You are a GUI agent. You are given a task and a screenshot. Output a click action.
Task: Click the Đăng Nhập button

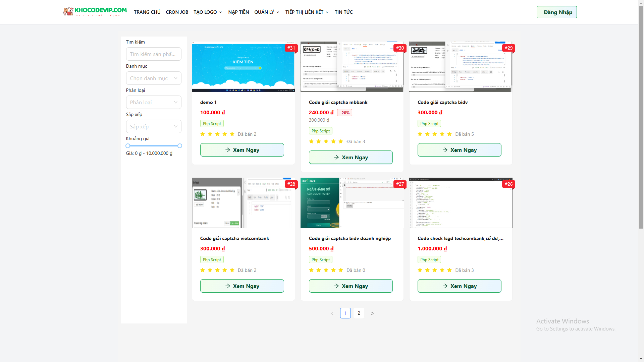[x=556, y=12]
